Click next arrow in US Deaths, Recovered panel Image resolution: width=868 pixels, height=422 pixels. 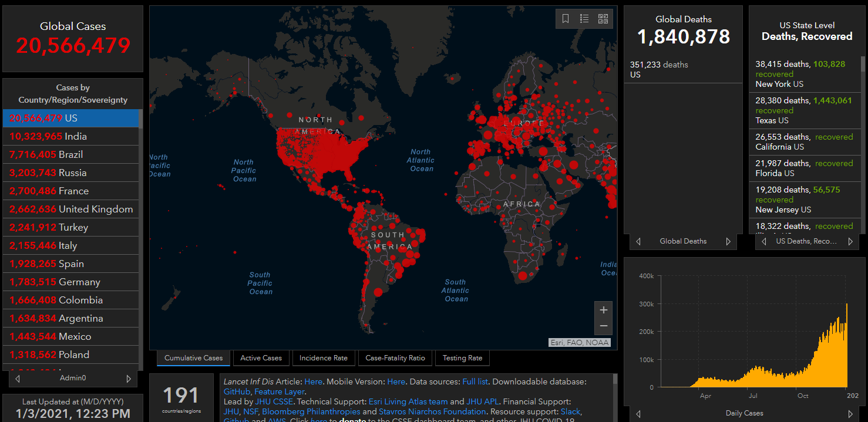850,241
